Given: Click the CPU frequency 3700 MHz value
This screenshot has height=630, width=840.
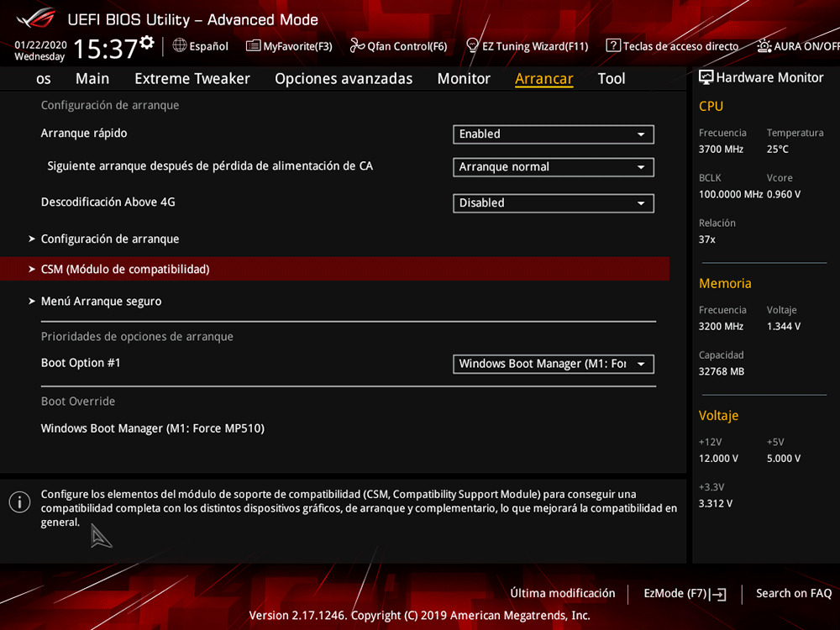Looking at the screenshot, I should click(x=721, y=150).
